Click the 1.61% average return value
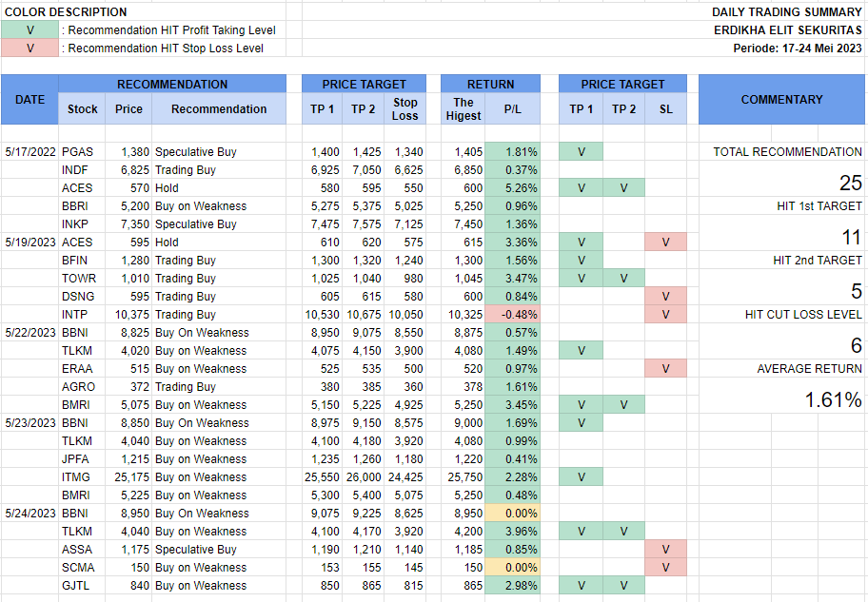Viewport: 868px width, 602px height. tap(833, 400)
